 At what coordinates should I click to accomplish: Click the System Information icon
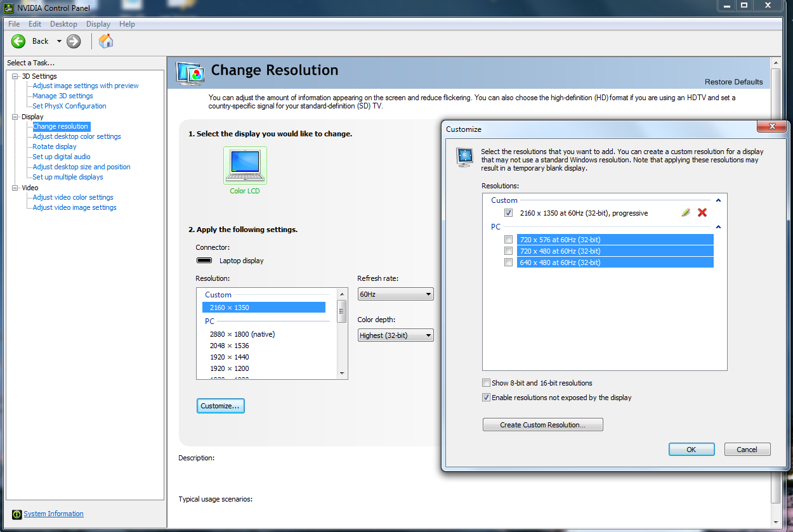(17, 514)
